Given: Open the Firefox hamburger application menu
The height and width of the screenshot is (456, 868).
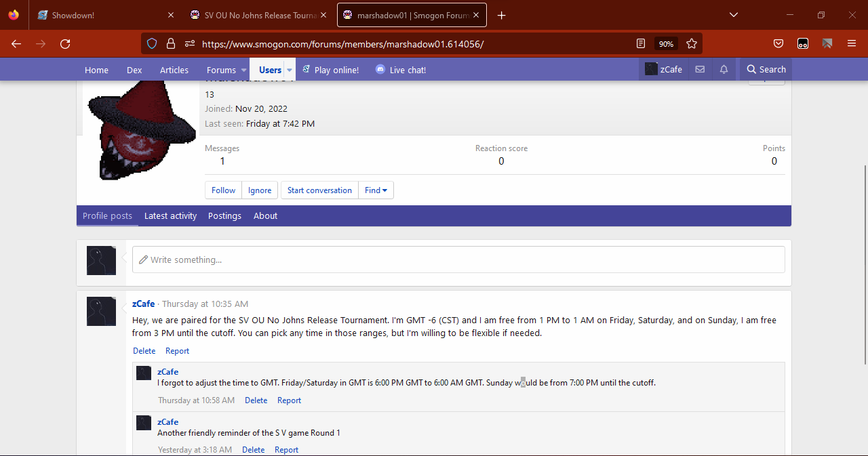Looking at the screenshot, I should coord(852,43).
